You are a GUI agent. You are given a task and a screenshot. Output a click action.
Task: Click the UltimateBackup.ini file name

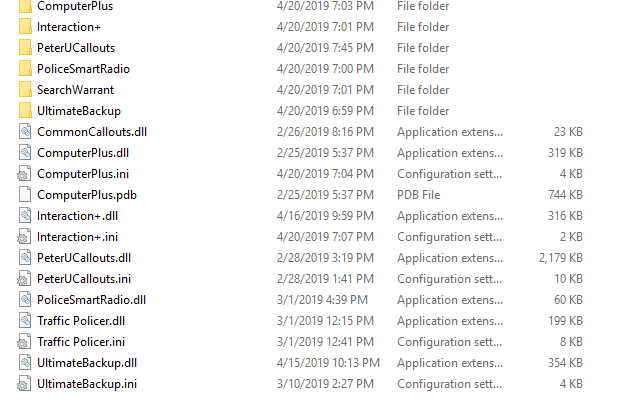pyautogui.click(x=87, y=384)
